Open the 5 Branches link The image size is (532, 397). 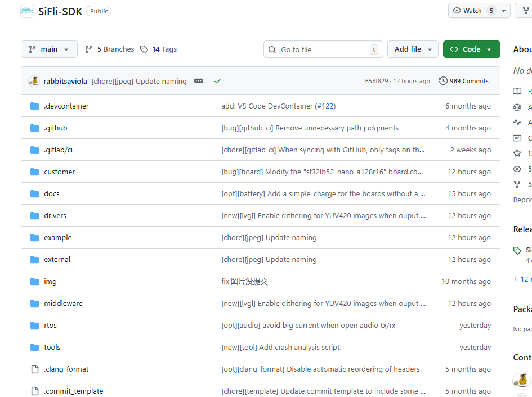[115, 49]
